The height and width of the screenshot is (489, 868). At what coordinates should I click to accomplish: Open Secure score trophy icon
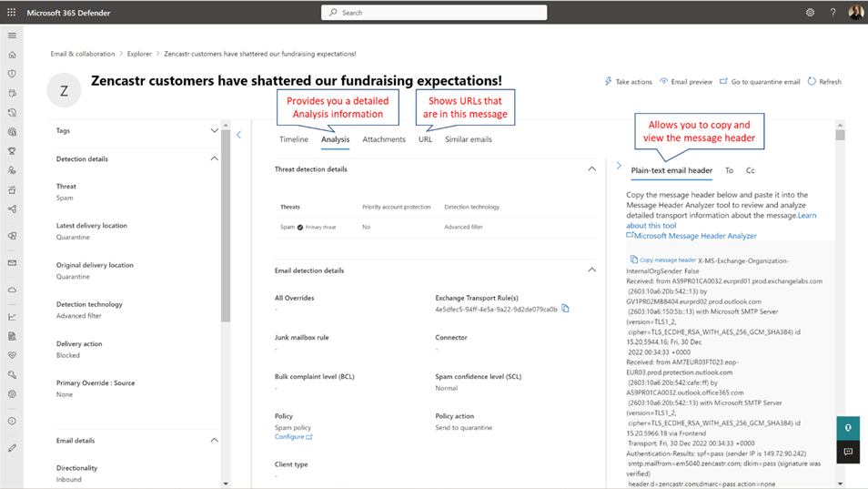pyautogui.click(x=12, y=151)
